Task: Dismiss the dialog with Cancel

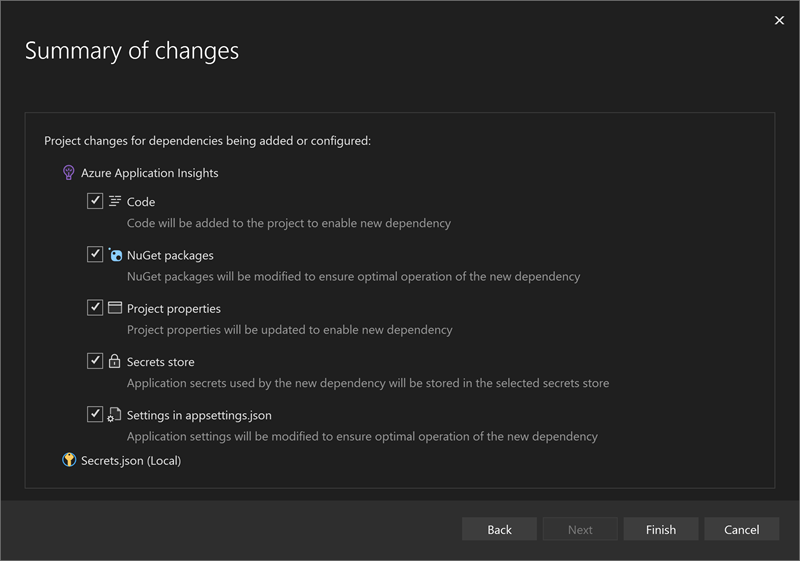Action: point(741,529)
